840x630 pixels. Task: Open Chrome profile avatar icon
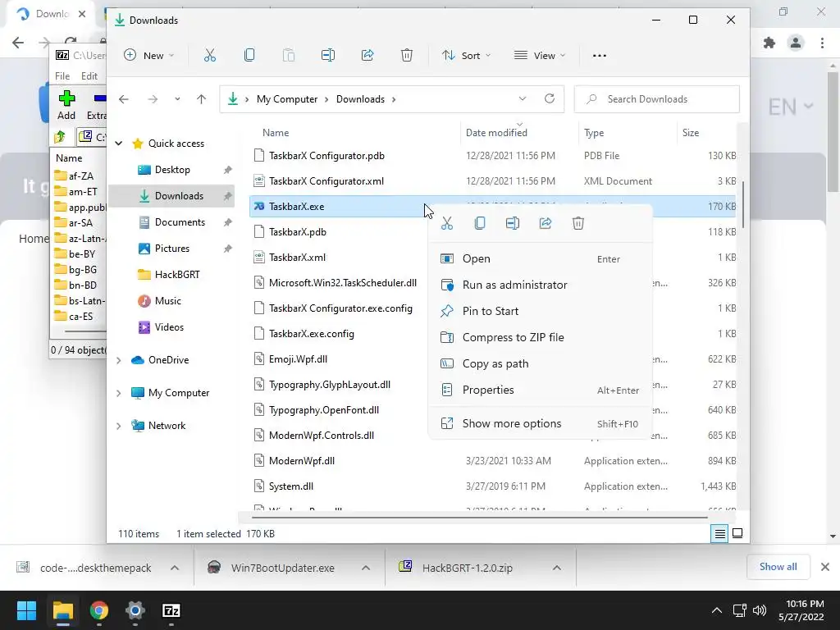coord(796,43)
